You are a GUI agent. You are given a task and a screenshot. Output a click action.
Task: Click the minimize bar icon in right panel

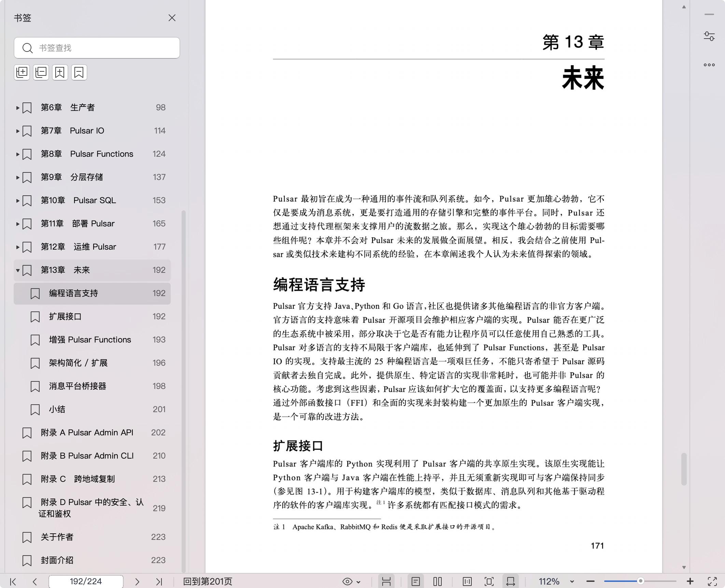coord(709,14)
